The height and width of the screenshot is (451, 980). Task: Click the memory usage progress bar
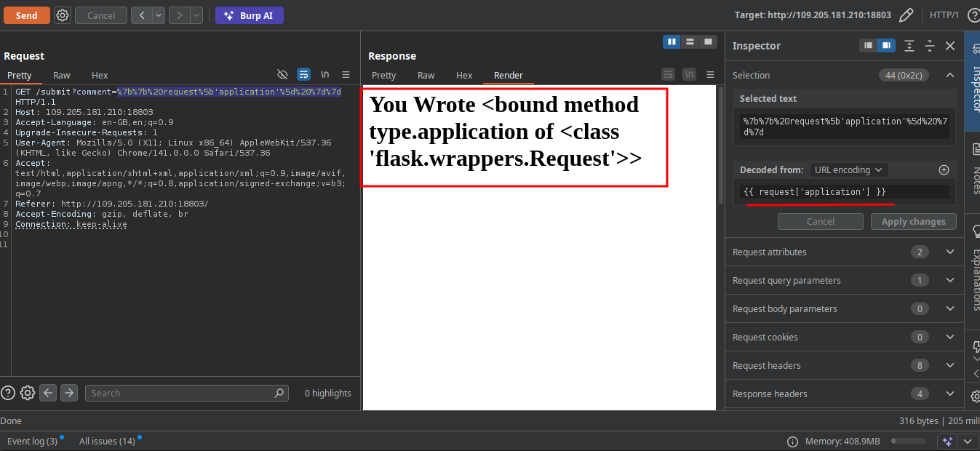[908, 441]
